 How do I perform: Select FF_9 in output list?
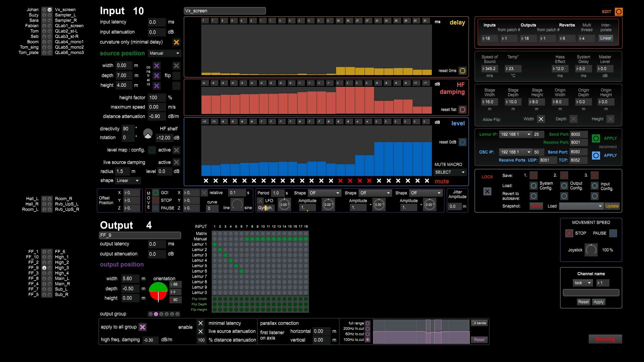[33, 268]
